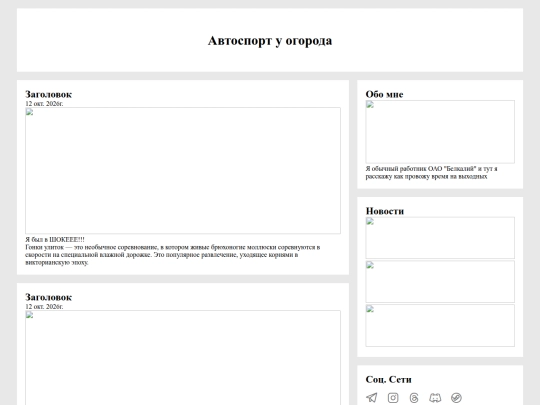Screen dimensions: 540x405
Task: Open the Instagram social icon
Action: click(393, 398)
